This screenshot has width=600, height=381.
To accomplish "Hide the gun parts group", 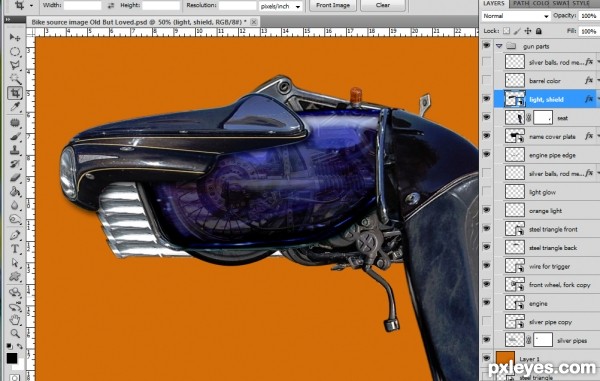I will click(486, 46).
